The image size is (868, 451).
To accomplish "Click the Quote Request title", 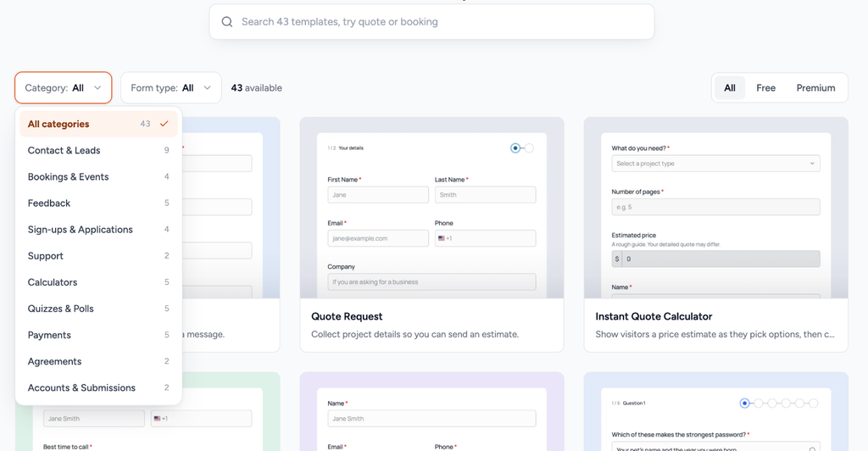I will pos(347,316).
